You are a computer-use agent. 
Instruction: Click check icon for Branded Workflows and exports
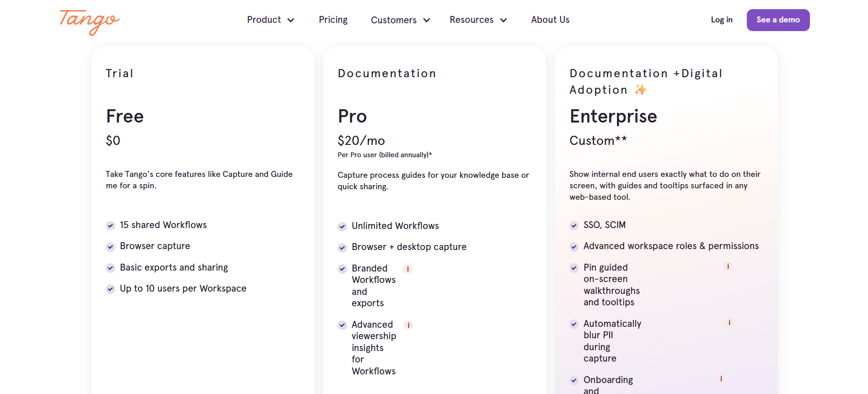coord(342,269)
